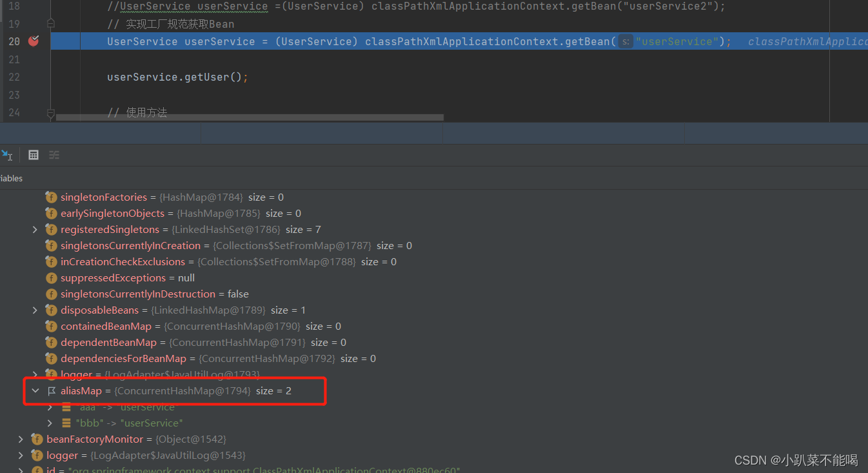This screenshot has width=868, height=473.
Task: Click the code fold marker on line 19
Action: tap(50, 23)
